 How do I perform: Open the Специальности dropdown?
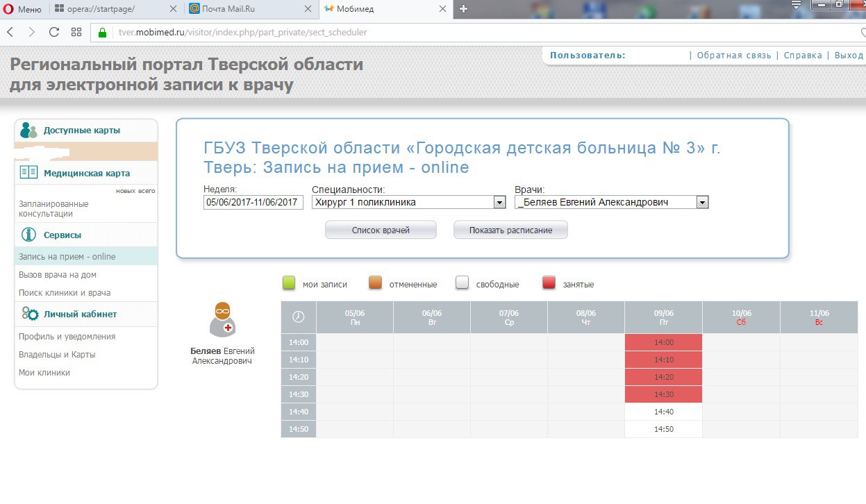(408, 202)
